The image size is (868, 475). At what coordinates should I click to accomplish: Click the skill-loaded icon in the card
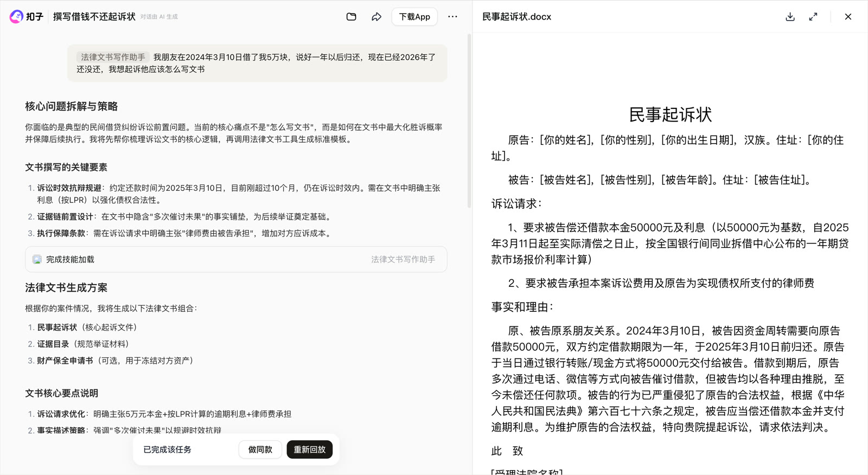tap(37, 260)
